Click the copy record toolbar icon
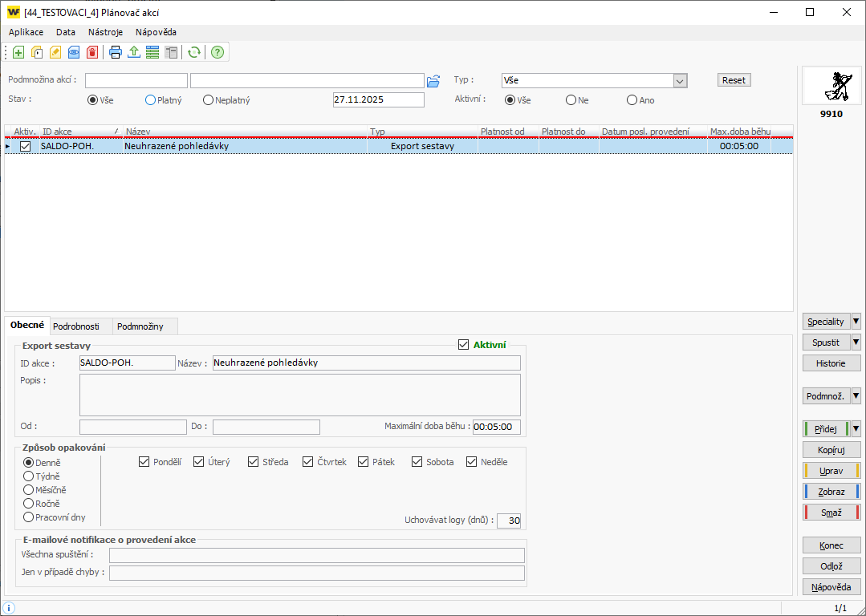The image size is (866, 616). [x=37, y=53]
